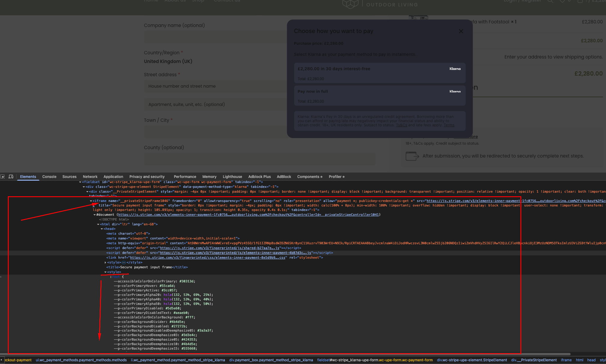Select the meta charset utf-8 node

pyautogui.click(x=128, y=234)
